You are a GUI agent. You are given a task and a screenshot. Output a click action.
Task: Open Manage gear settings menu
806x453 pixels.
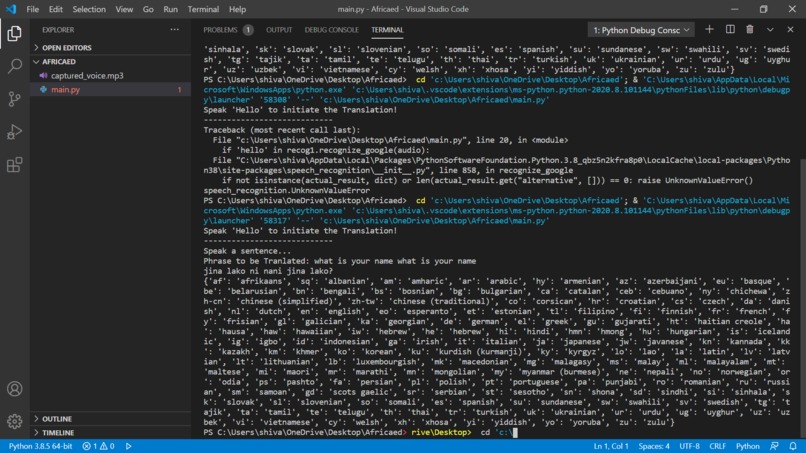point(14,421)
